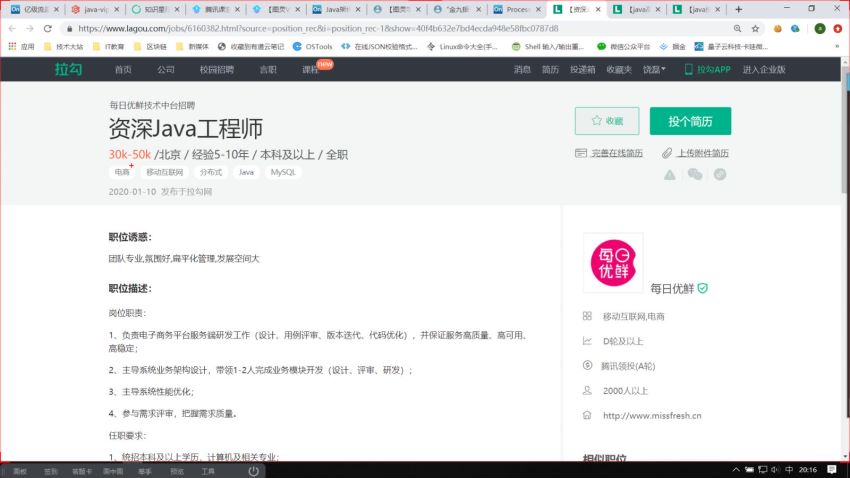850x478 pixels.
Task: Click the 移动互联网 job tag
Action: pyautogui.click(x=165, y=172)
